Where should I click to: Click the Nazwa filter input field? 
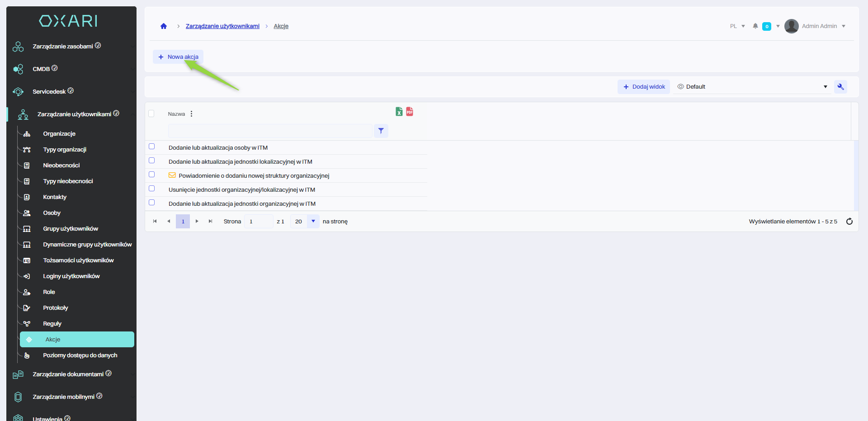click(x=270, y=131)
